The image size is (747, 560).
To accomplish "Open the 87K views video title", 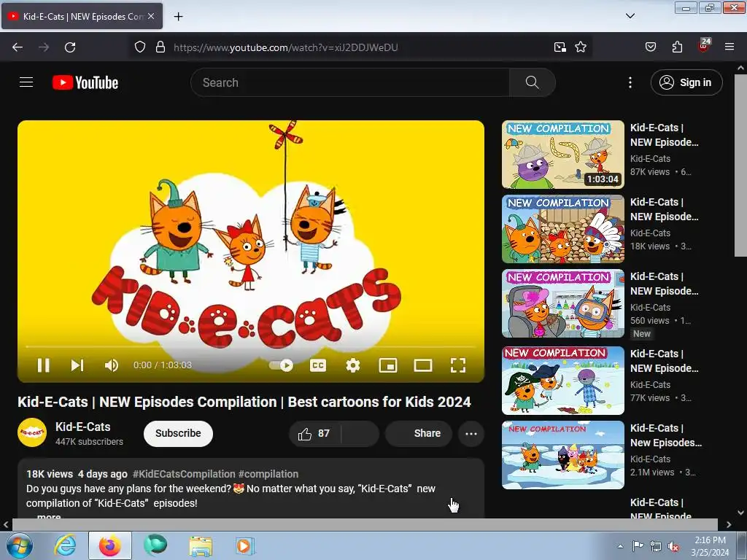I will [664, 135].
